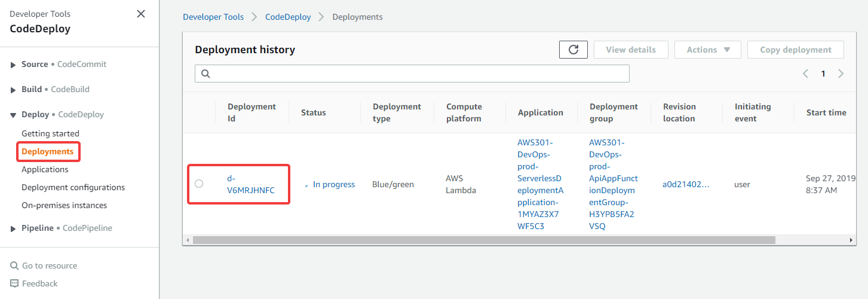The height and width of the screenshot is (299, 868).
Task: Open Applications in the sidebar
Action: pyautogui.click(x=45, y=169)
